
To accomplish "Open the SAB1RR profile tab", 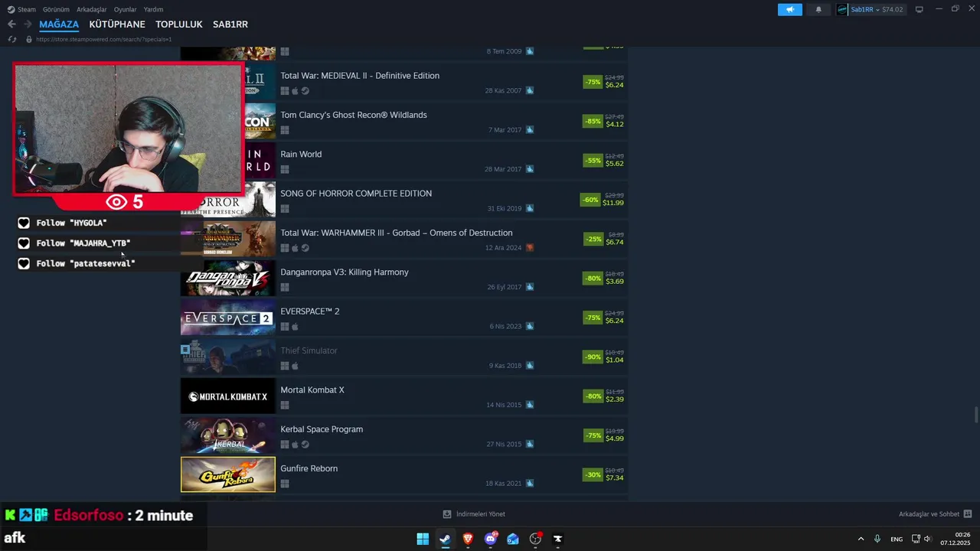I will pyautogui.click(x=230, y=24).
